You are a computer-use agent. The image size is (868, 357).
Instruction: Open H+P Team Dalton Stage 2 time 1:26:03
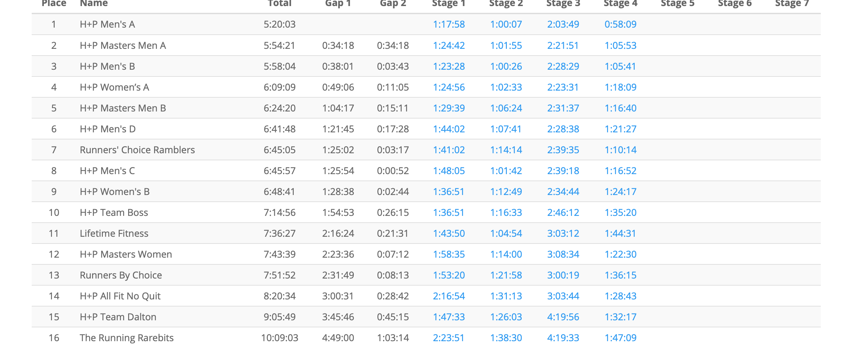[x=506, y=317]
